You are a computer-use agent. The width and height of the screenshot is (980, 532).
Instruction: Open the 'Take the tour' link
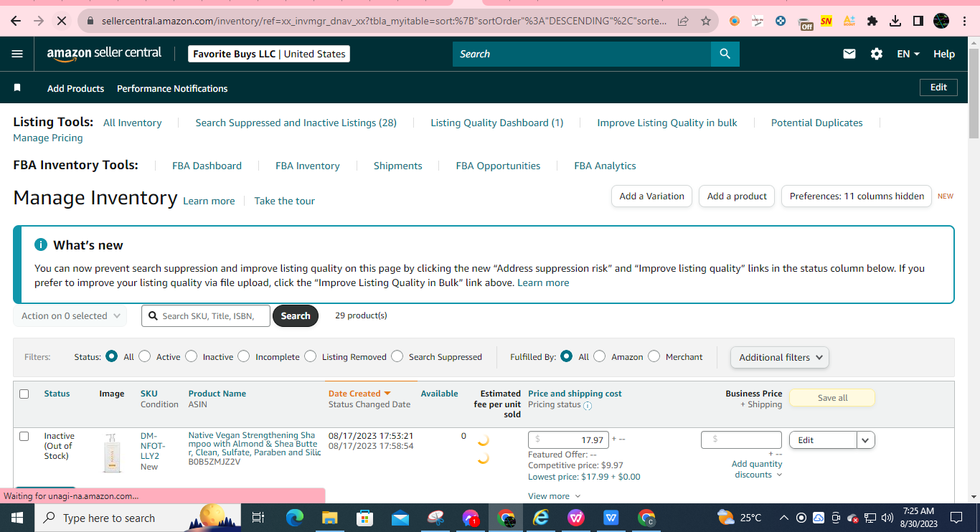pyautogui.click(x=285, y=201)
